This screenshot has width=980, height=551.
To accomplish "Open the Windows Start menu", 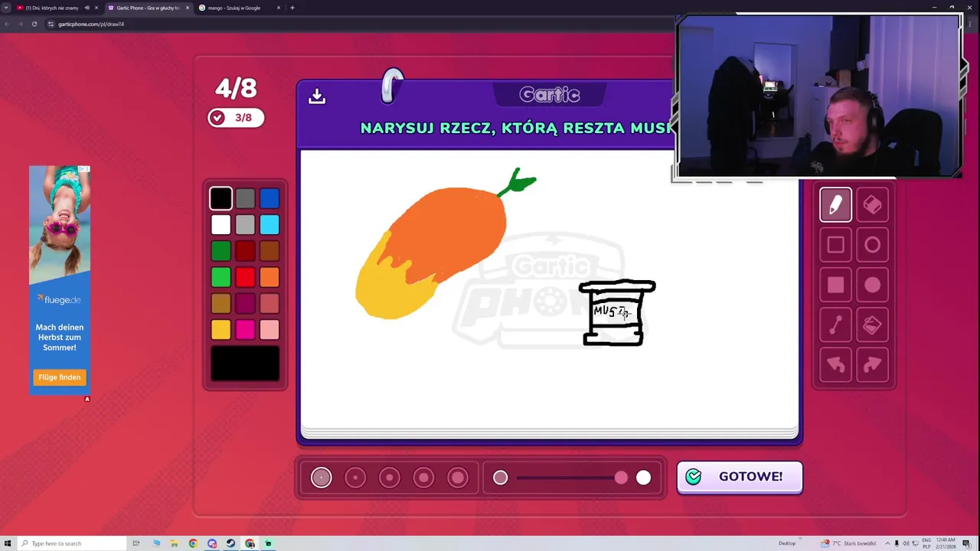I will pyautogui.click(x=8, y=543).
